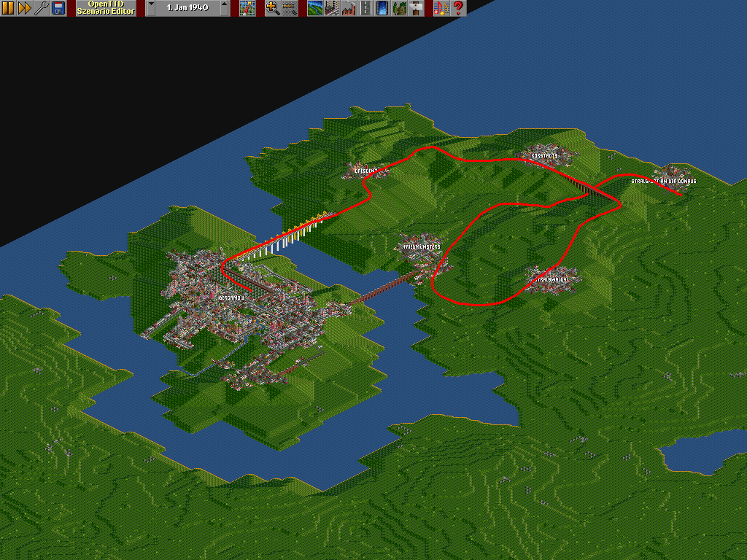Move start date backward with down arrow
747x560 pixels.
[150, 8]
